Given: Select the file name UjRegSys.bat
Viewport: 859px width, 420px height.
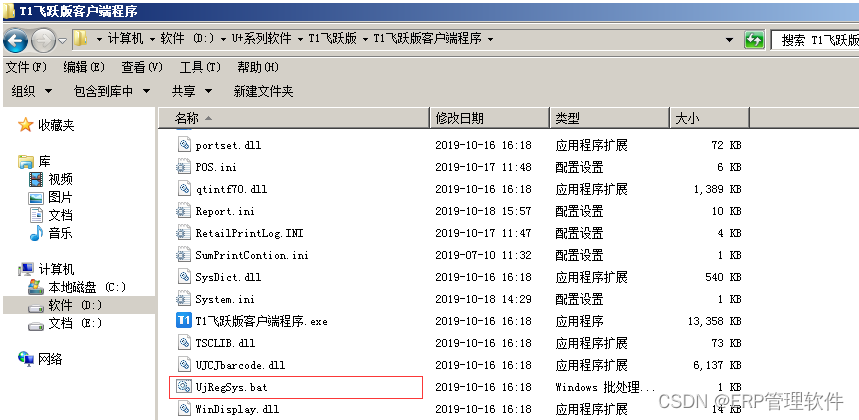Looking at the screenshot, I should tap(231, 387).
